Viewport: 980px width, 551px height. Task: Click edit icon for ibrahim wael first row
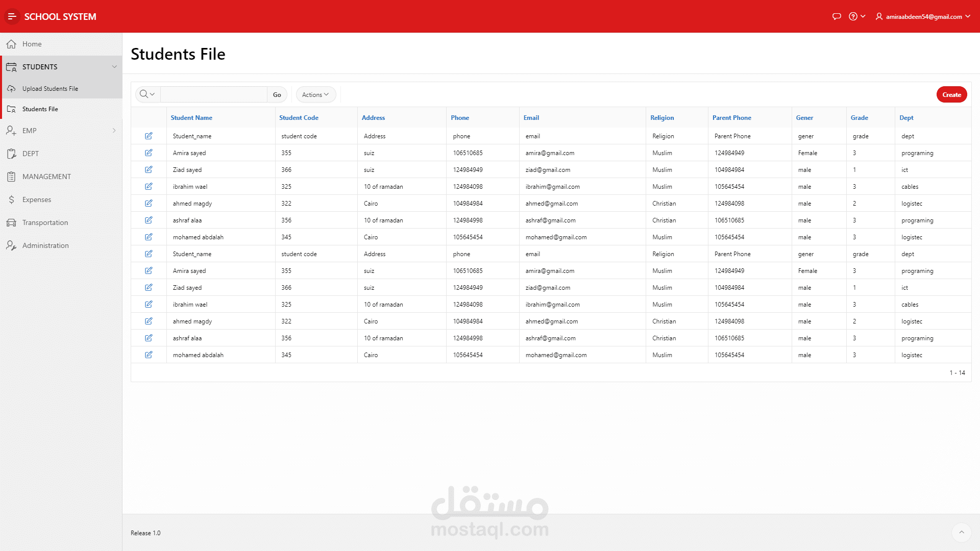click(x=149, y=186)
